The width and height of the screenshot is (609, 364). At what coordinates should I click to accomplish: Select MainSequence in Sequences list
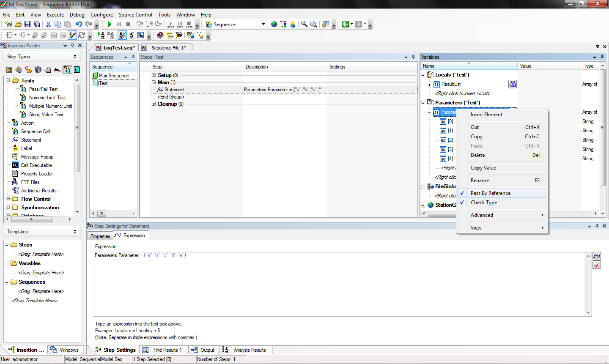[x=114, y=75]
